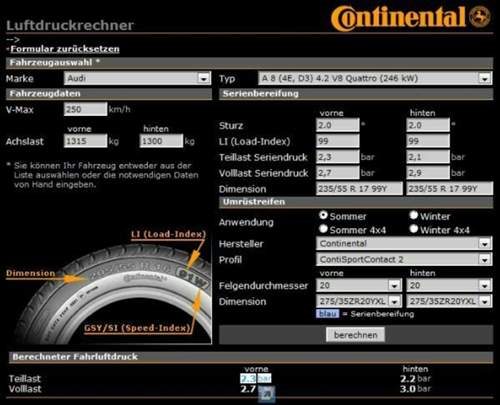The image size is (500, 405).
Task: Click the berechnen button
Action: pyautogui.click(x=355, y=335)
